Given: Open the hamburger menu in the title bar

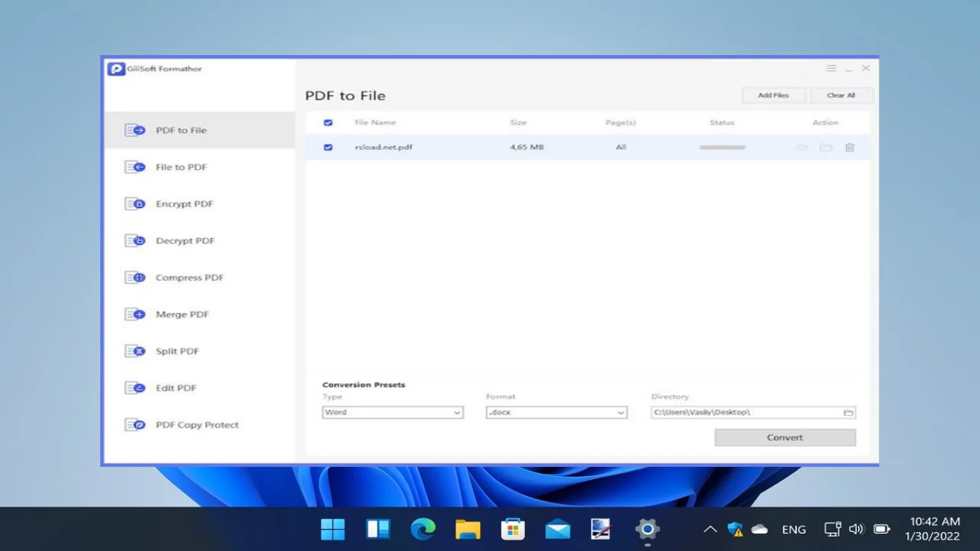Looking at the screenshot, I should [x=831, y=68].
